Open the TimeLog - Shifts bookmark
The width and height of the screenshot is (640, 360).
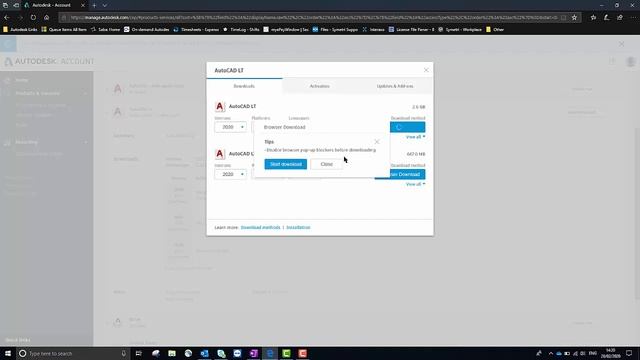(x=241, y=29)
